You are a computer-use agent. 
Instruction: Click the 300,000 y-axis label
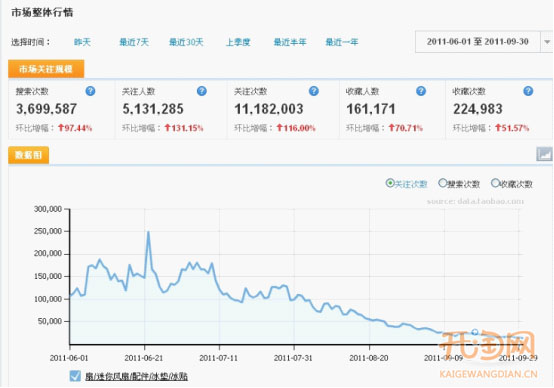click(48, 209)
